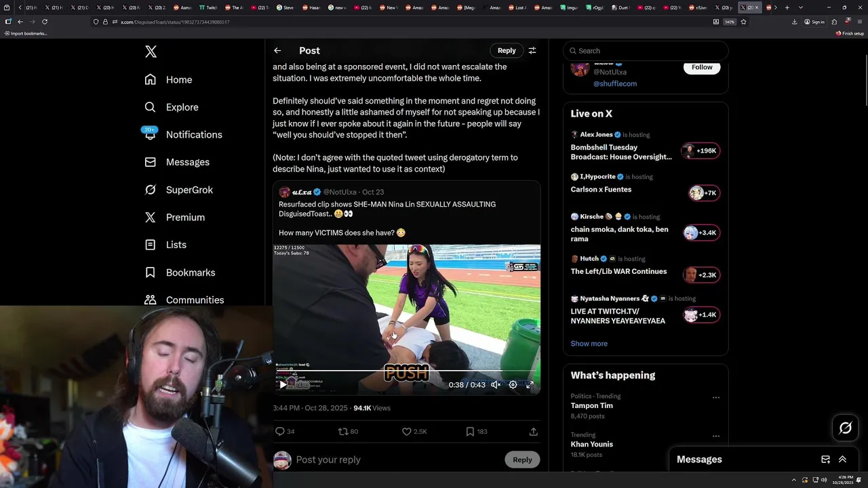Screen dimensions: 868x488
Task: Open a new browser tab
Action: pyautogui.click(x=787, y=7)
